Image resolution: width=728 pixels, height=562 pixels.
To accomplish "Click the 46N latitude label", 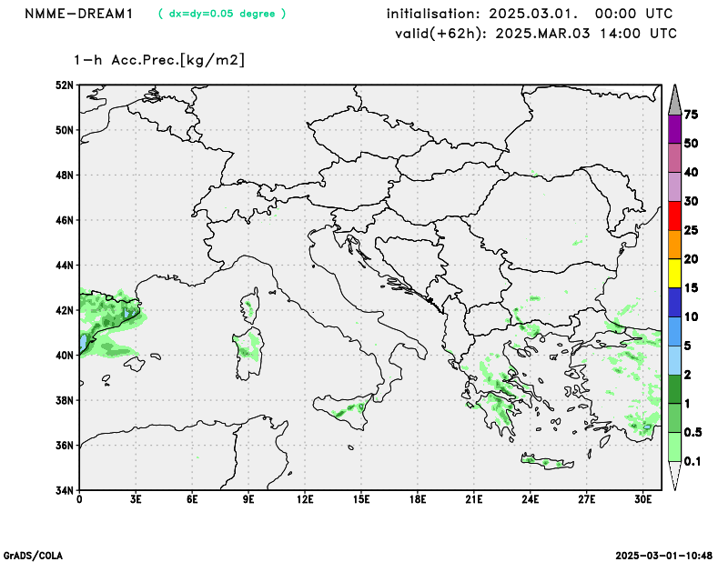I will 65,220.
